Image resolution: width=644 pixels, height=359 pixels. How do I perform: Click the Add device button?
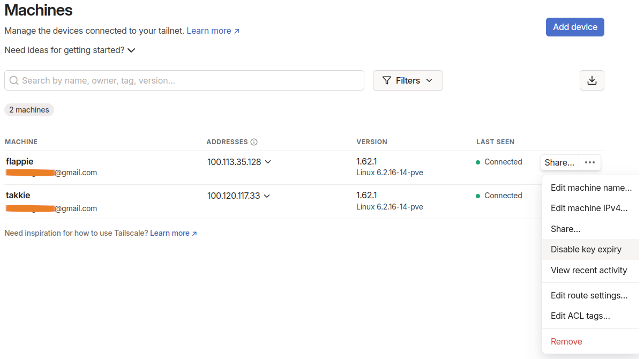[x=575, y=27]
